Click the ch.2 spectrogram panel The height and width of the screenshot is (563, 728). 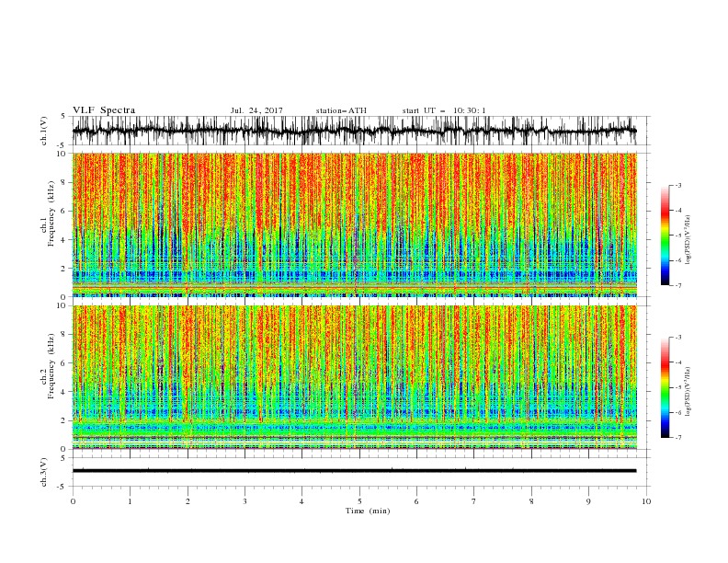354,377
